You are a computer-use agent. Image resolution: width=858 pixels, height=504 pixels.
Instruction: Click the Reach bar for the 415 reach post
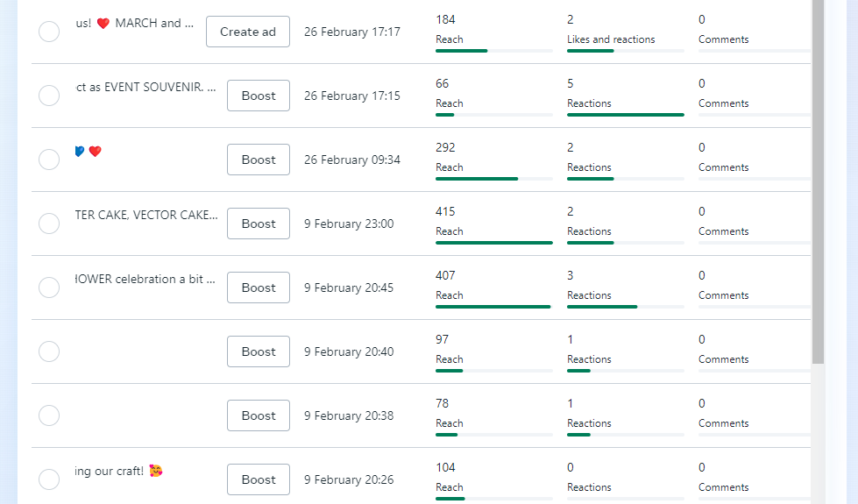(494, 243)
